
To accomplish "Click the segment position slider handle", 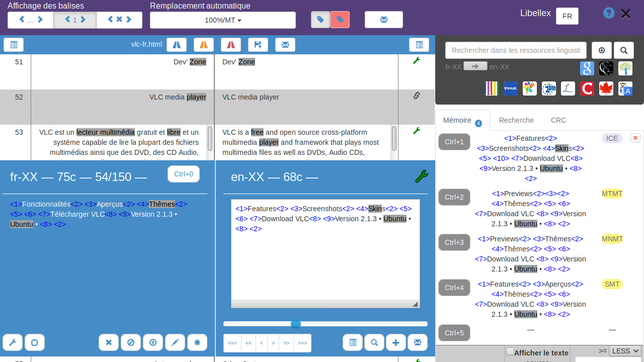I will point(296,324).
